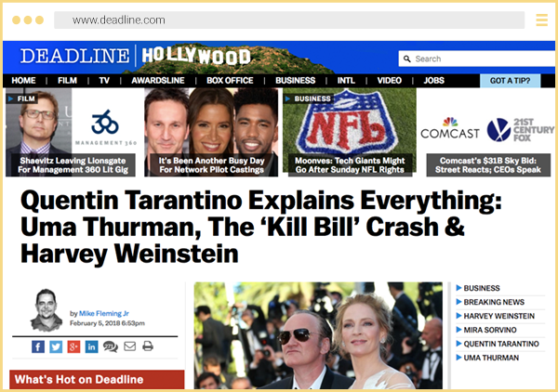This screenshot has height=392, width=558.
Task: Click the Search input field
Action: point(474,59)
